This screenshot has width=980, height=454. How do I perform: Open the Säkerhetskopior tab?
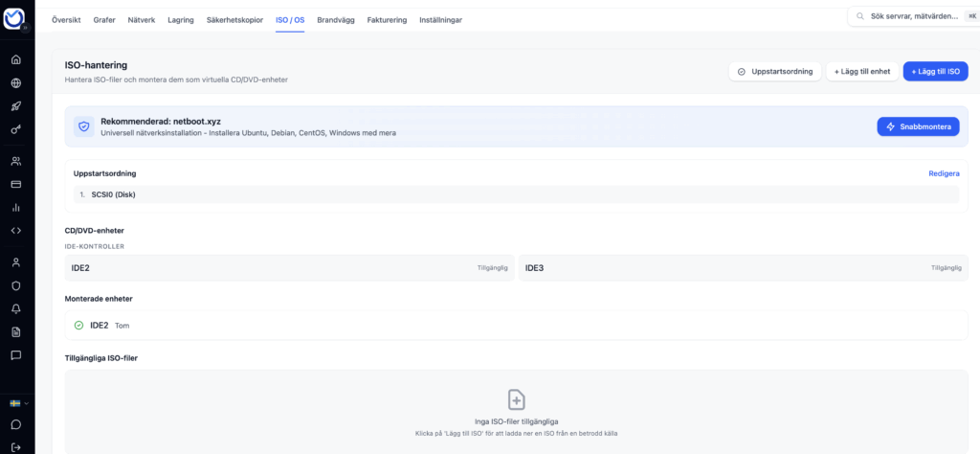(x=236, y=19)
